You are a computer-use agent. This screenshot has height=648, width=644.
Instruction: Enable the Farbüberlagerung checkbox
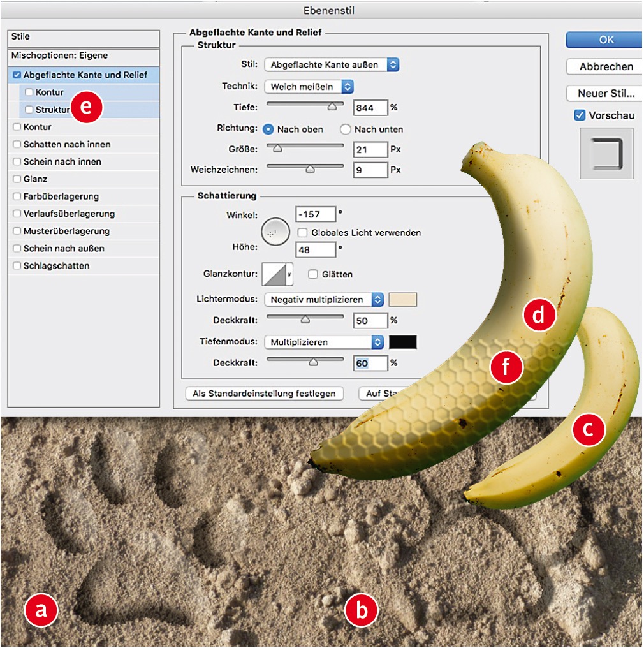pos(17,196)
